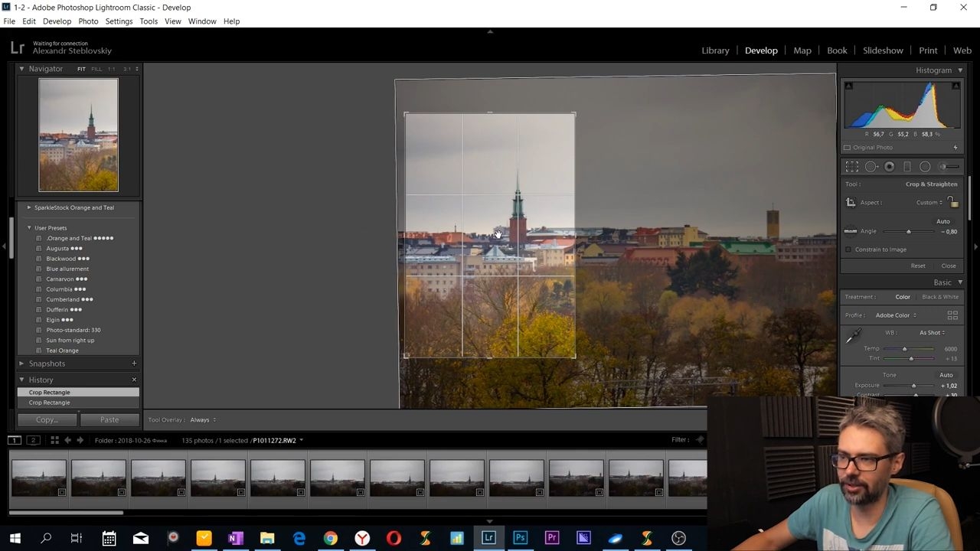Expand SparkleStock Orange and Teal presets

pyautogui.click(x=29, y=207)
